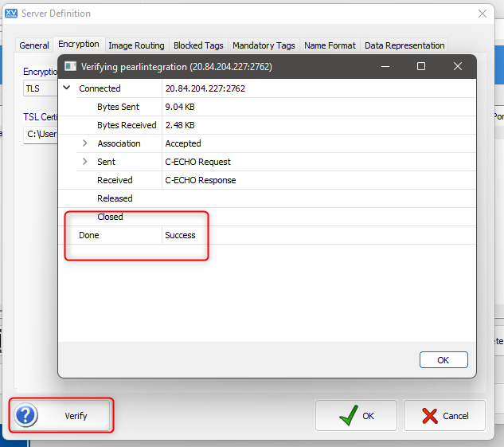
Task: Click the blue question mark Verify icon
Action: tap(25, 415)
